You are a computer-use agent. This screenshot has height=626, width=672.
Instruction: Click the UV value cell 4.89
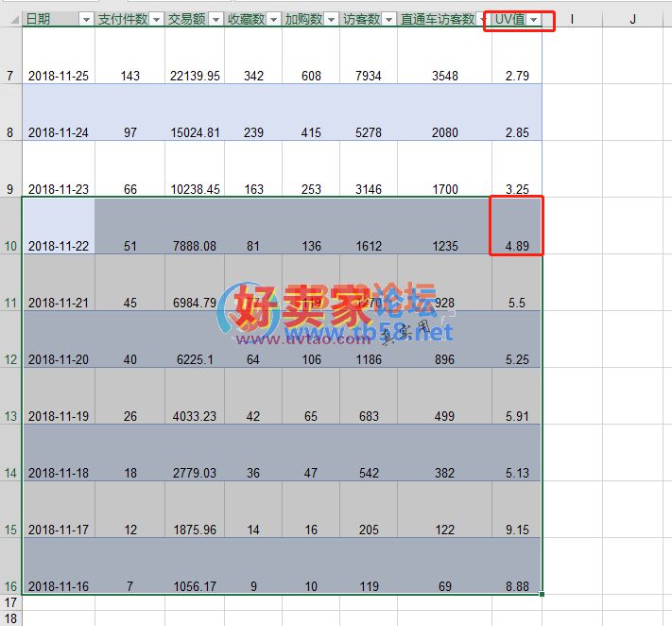pyautogui.click(x=517, y=246)
